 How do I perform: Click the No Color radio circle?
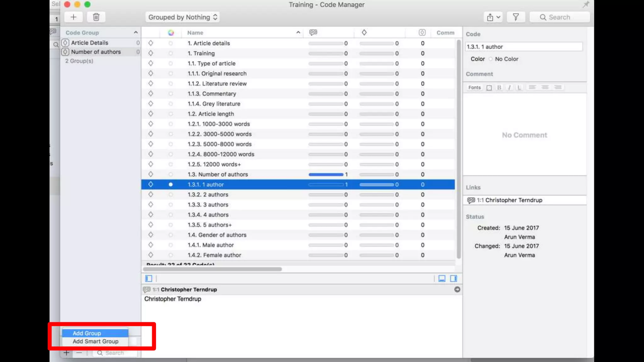pyautogui.click(x=491, y=59)
